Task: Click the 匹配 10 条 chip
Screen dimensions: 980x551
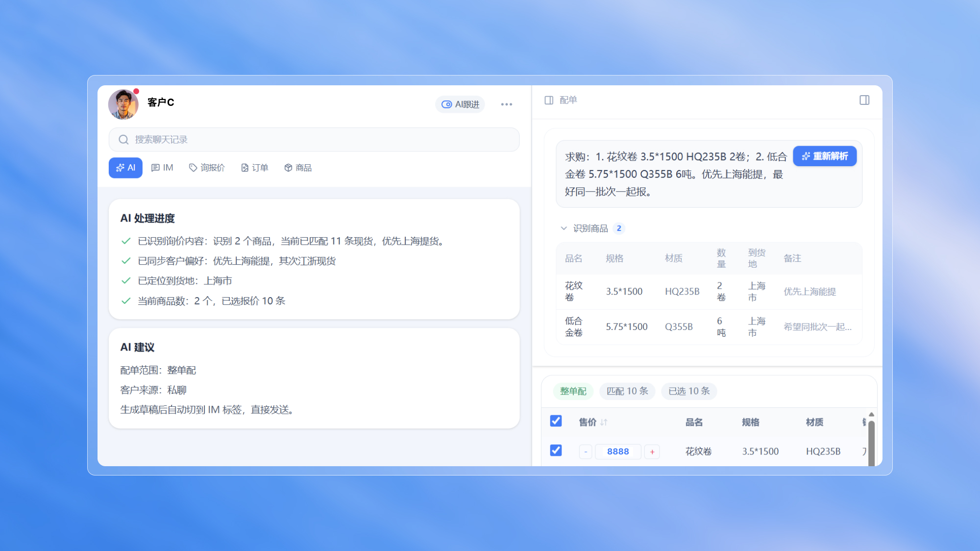Action: click(627, 391)
